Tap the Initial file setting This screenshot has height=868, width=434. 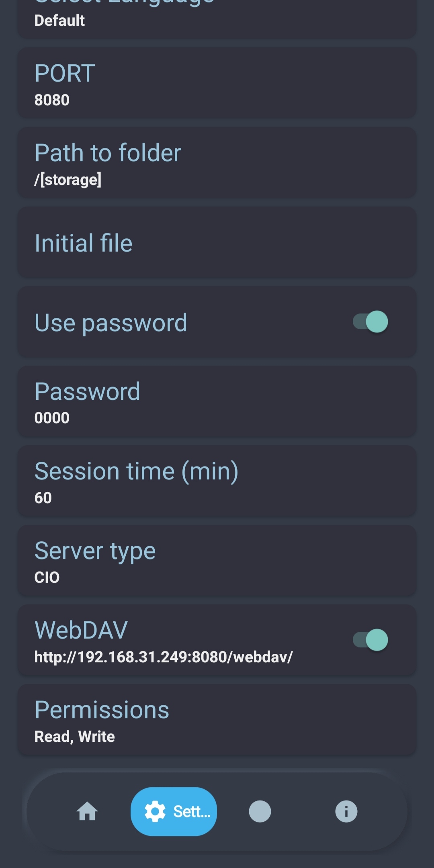click(x=217, y=242)
